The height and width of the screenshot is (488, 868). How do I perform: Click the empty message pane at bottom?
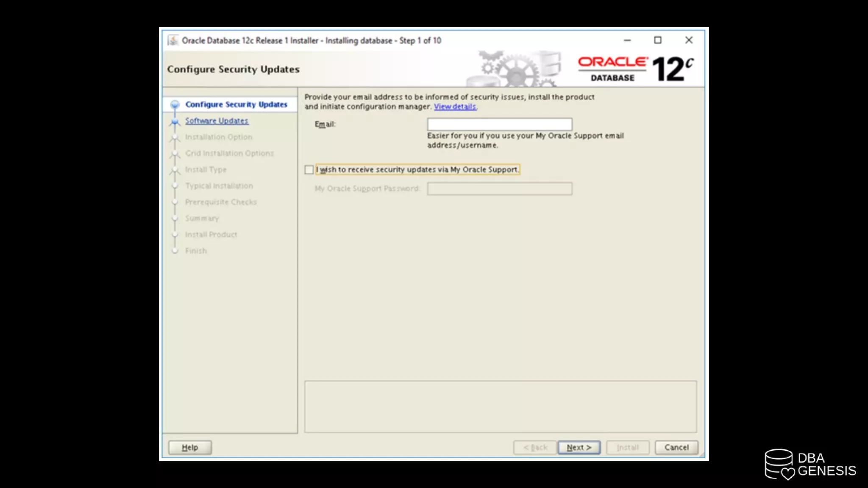coord(500,407)
